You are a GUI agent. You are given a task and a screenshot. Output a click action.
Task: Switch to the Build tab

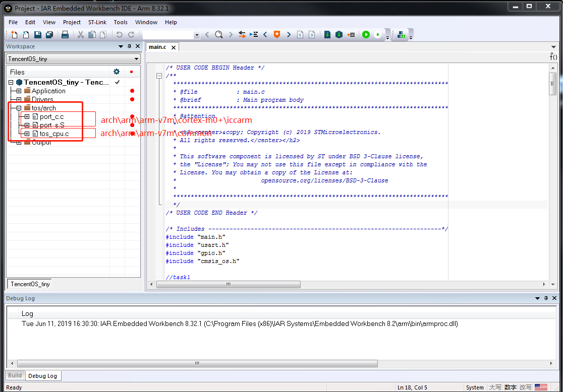click(x=15, y=375)
